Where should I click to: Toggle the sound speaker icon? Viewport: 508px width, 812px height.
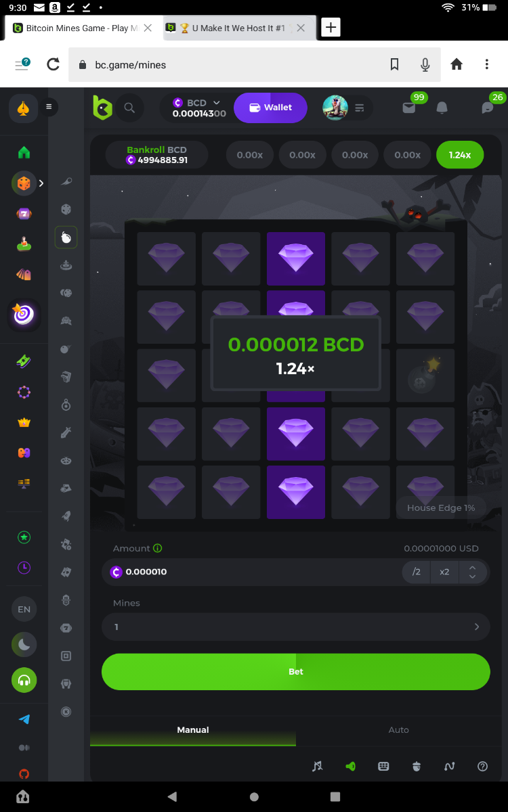point(350,766)
